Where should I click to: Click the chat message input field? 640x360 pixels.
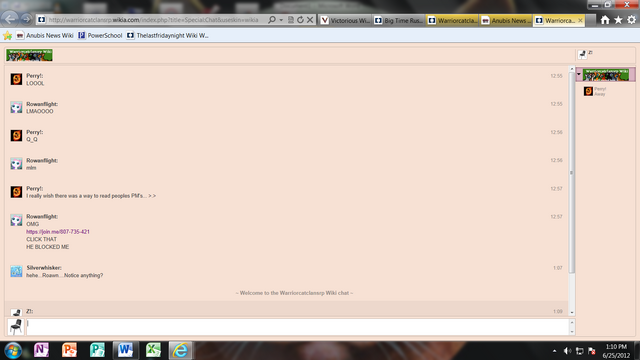click(298, 327)
